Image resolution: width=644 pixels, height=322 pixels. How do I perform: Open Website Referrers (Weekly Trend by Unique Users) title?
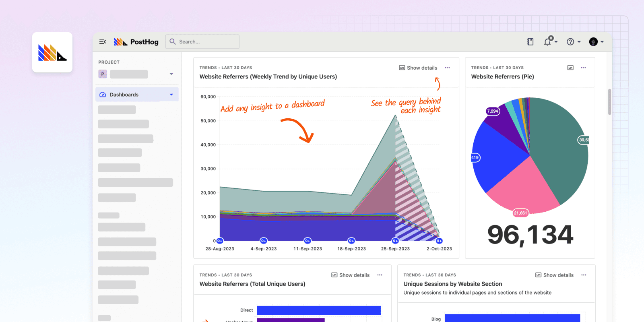coord(268,76)
